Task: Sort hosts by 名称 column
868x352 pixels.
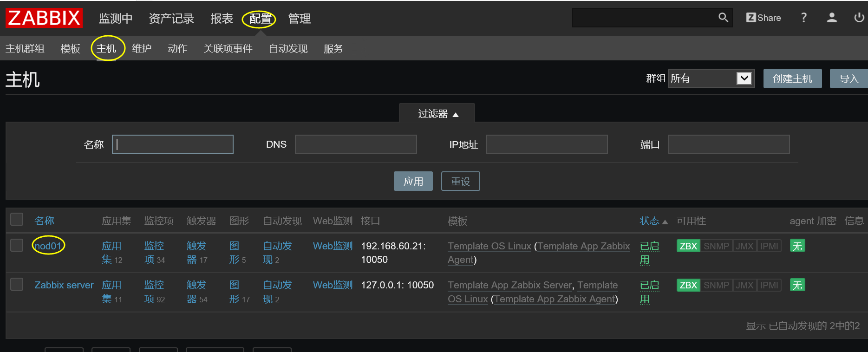Action: 45,221
